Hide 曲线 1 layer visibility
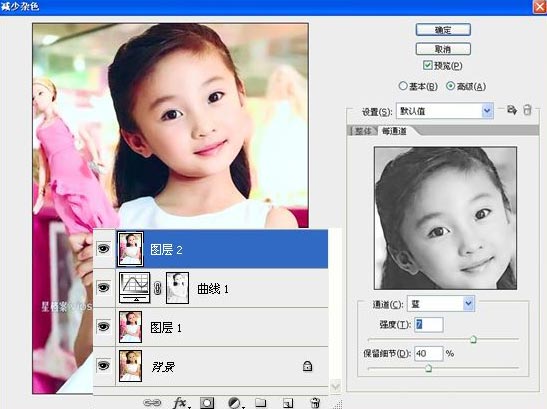This screenshot has height=409, width=547. coord(104,288)
